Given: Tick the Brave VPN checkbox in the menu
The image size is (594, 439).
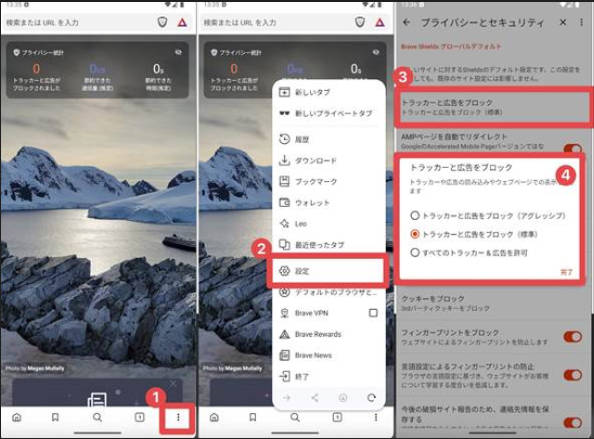Looking at the screenshot, I should [x=373, y=313].
